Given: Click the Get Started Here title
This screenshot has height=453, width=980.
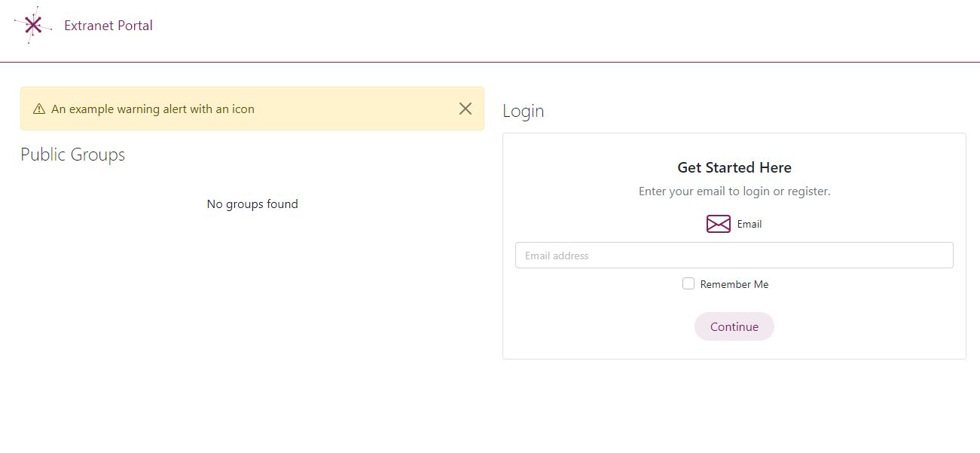Looking at the screenshot, I should click(734, 167).
